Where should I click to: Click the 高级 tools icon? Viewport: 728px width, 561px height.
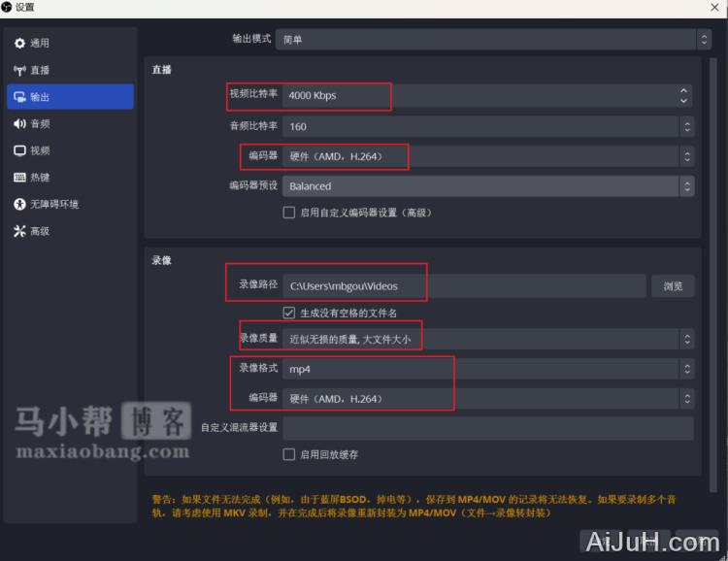[x=19, y=232]
